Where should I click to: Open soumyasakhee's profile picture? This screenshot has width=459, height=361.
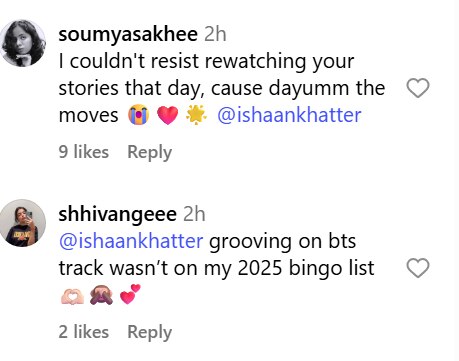(23, 43)
